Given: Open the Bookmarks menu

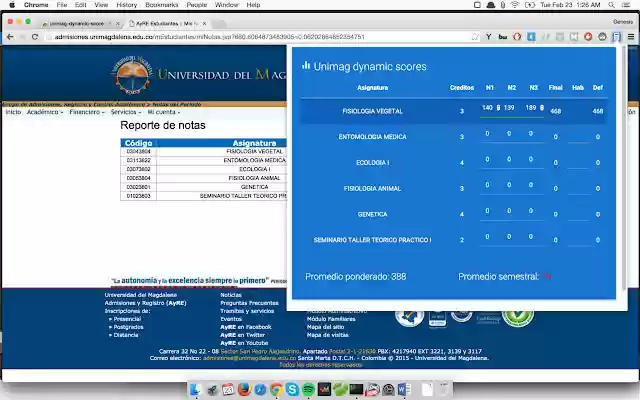Looking at the screenshot, I should (162, 5).
